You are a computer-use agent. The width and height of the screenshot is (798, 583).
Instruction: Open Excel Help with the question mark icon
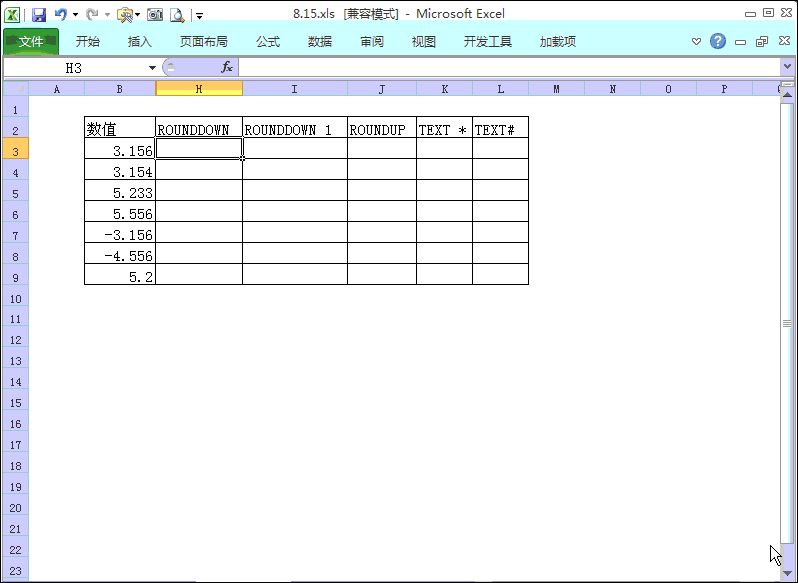click(718, 41)
